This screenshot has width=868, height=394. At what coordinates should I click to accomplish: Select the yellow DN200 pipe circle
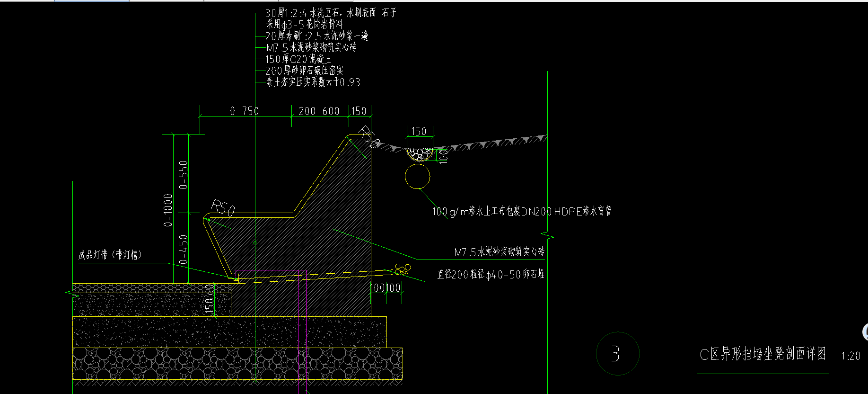[418, 177]
